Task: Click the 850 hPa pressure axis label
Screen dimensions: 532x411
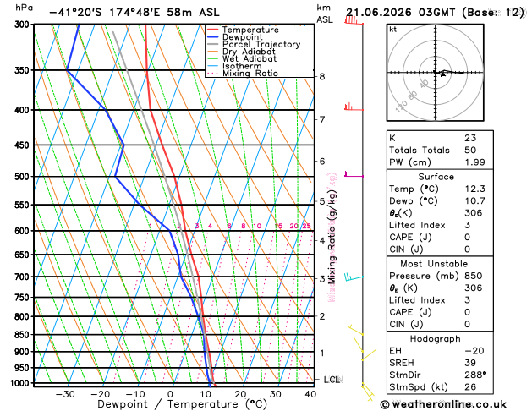Action: (22, 334)
